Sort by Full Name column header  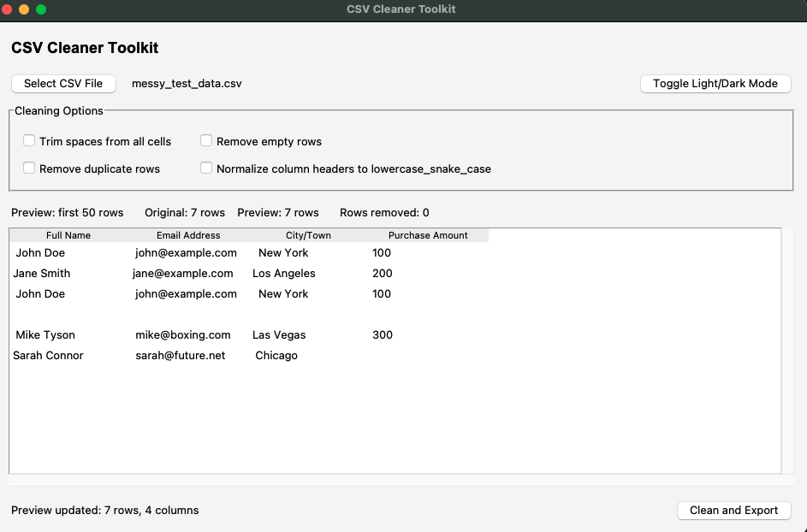68,235
